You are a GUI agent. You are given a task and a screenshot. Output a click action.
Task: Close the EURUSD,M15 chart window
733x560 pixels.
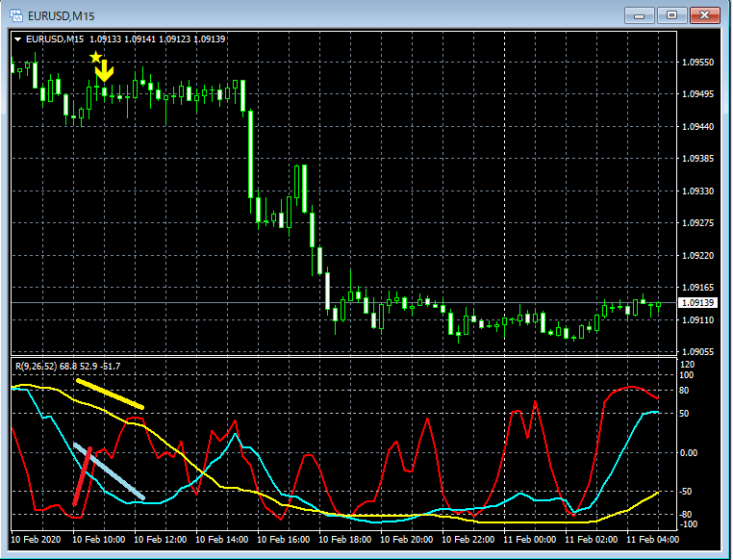(x=704, y=15)
